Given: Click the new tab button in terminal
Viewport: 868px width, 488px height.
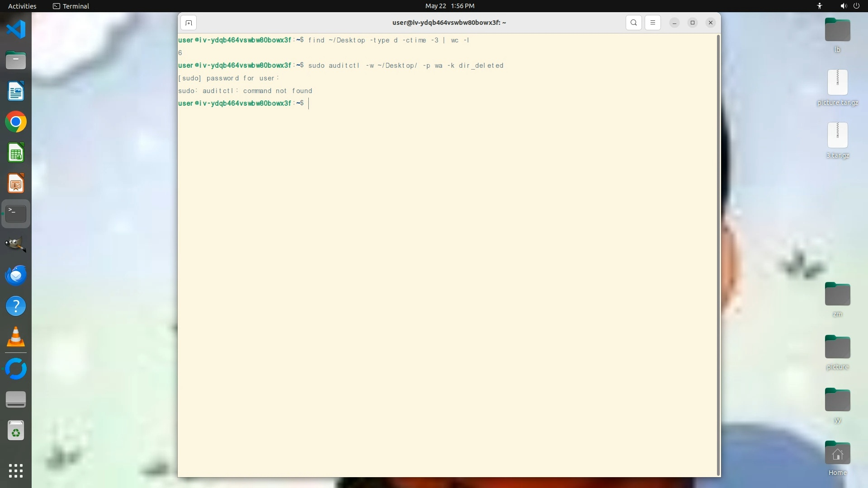Looking at the screenshot, I should pos(189,23).
